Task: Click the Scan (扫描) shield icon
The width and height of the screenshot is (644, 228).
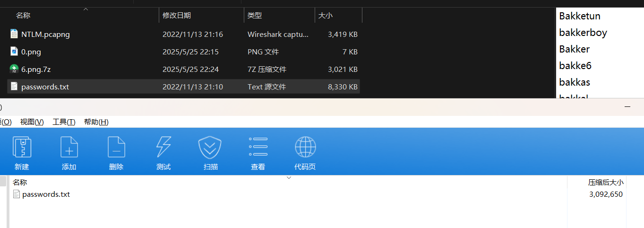Action: (210, 148)
